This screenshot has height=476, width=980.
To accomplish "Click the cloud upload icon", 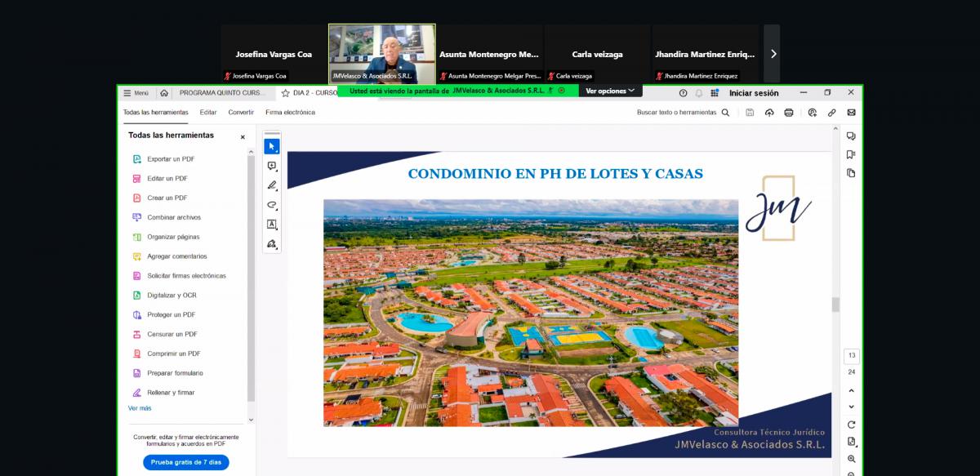I will [769, 113].
